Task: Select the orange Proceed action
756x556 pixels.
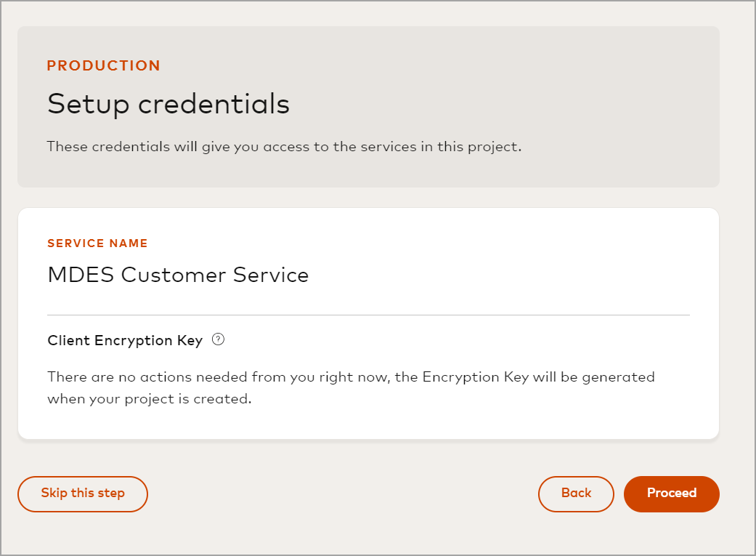Action: coord(671,493)
